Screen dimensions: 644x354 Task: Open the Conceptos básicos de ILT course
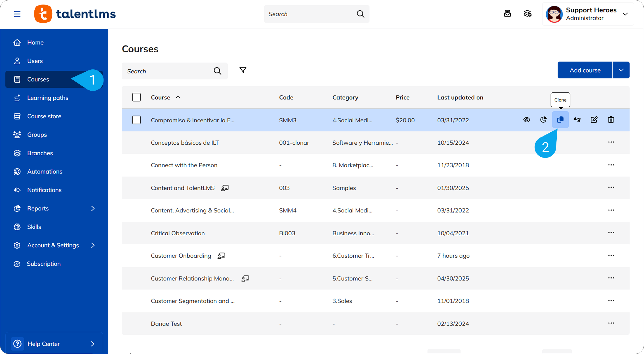click(185, 143)
